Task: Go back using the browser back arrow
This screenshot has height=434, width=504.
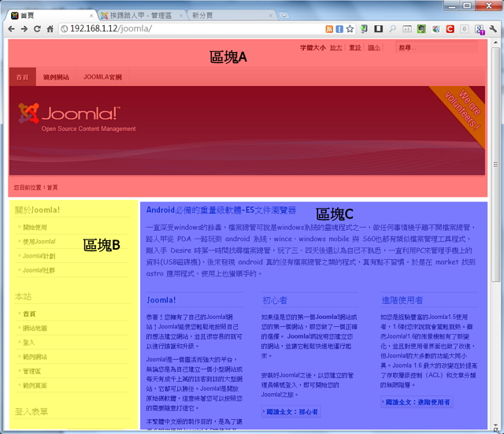Action: pyautogui.click(x=11, y=29)
